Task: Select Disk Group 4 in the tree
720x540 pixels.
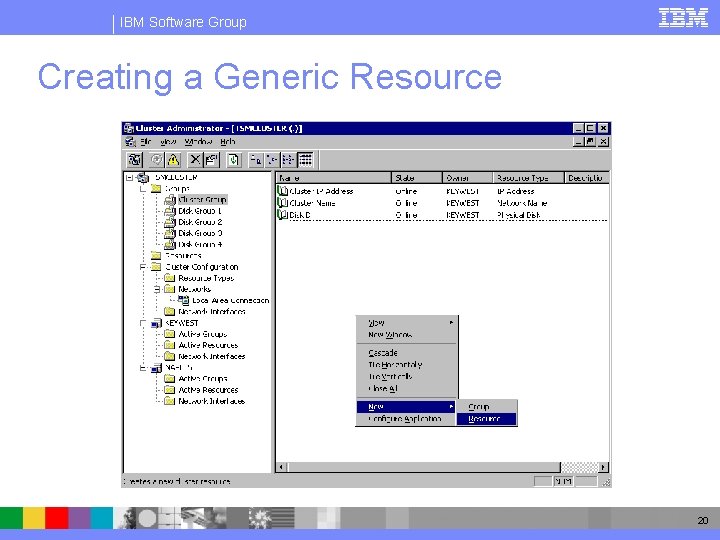Action: 200,245
